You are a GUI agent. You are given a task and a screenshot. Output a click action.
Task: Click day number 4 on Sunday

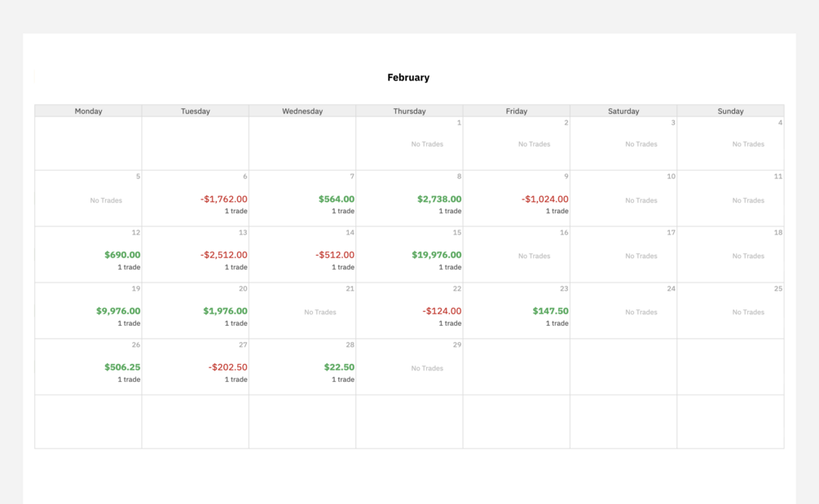pos(781,123)
